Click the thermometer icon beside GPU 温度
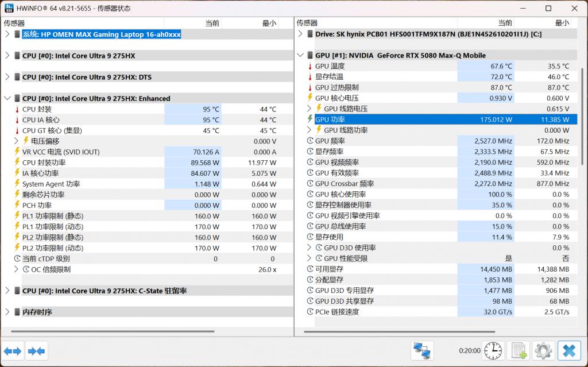Image resolution: width=588 pixels, height=367 pixels. [310, 66]
